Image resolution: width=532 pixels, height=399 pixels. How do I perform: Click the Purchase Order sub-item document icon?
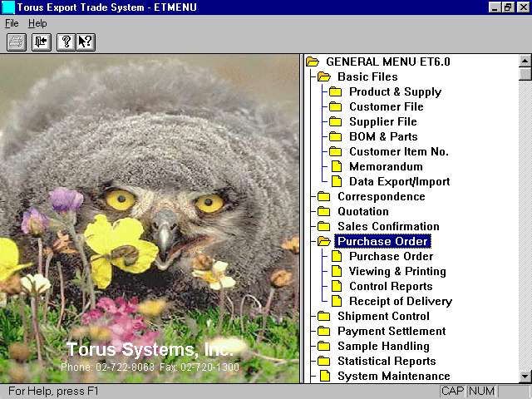[x=337, y=256]
